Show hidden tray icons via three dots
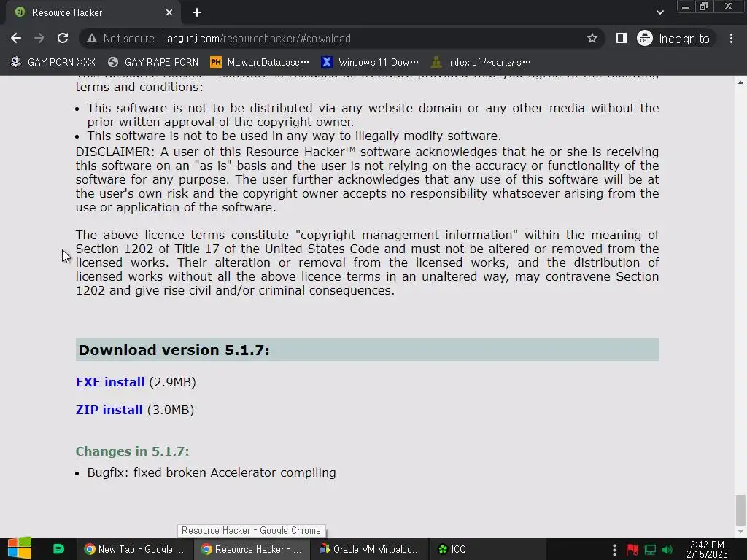747x560 pixels. coord(614,550)
